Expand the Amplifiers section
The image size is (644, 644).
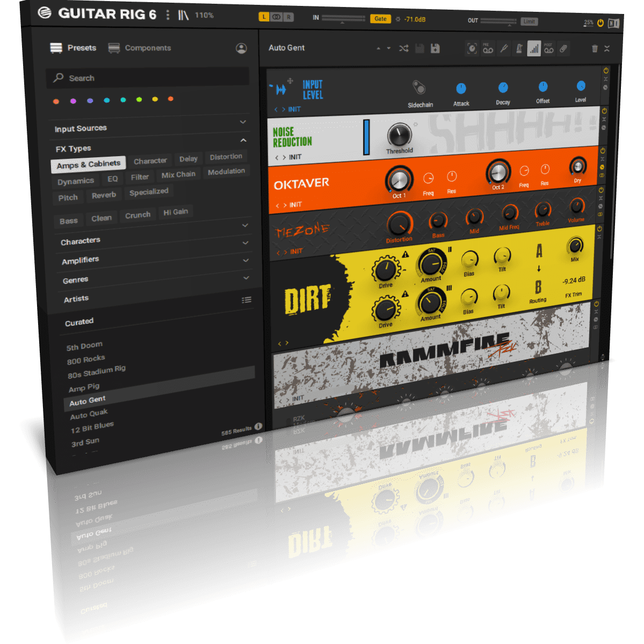coord(246,243)
